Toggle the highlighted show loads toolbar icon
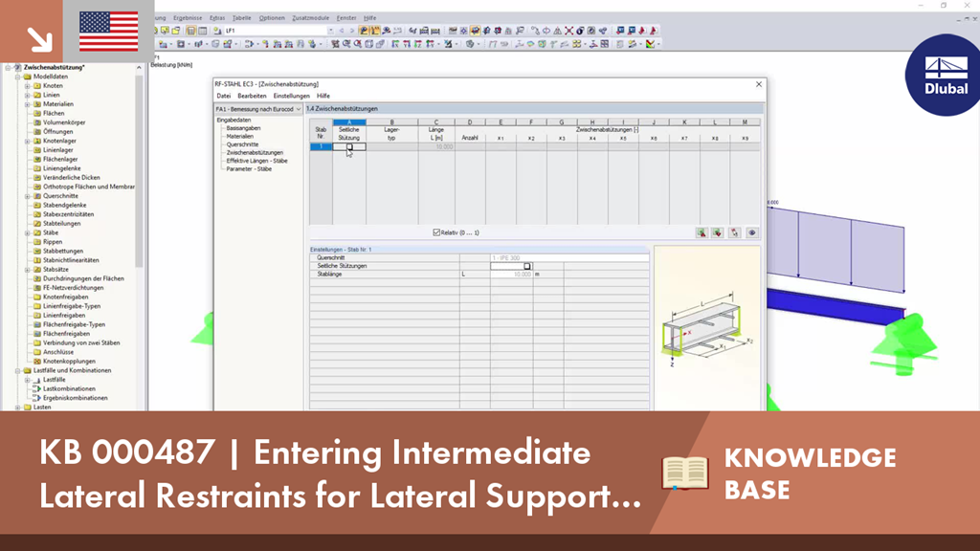The width and height of the screenshot is (980, 551). tap(364, 30)
